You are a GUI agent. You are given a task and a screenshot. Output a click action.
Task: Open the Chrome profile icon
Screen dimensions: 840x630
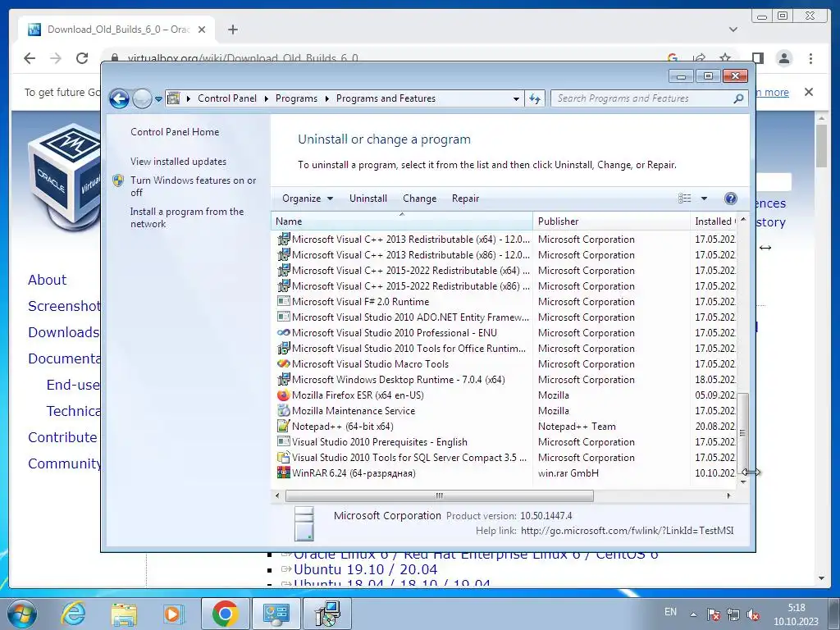click(783, 58)
